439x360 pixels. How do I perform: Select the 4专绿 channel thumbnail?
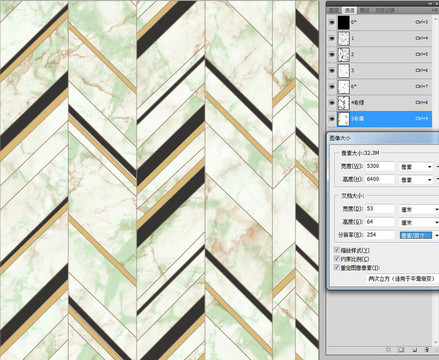[x=343, y=102]
